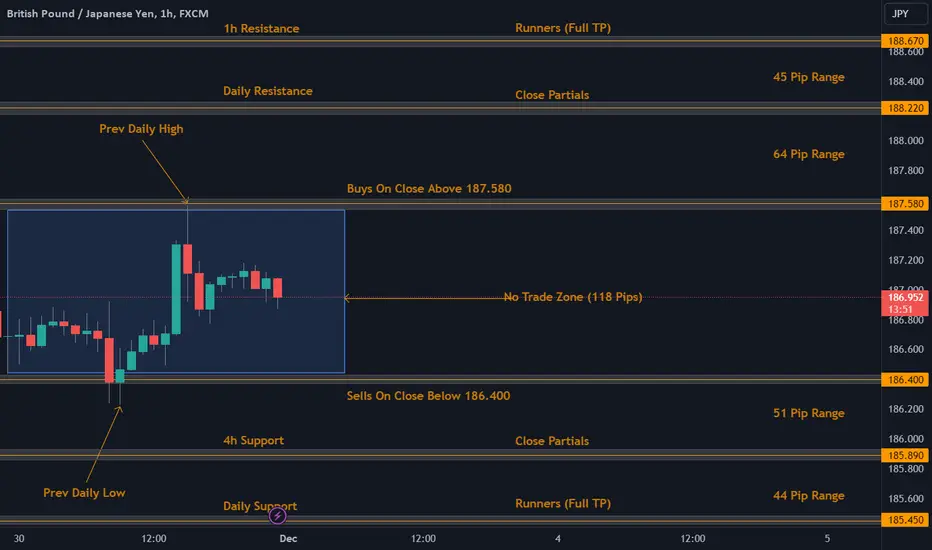932x550 pixels.
Task: Click the 187.580 price level tag
Action: click(x=905, y=204)
